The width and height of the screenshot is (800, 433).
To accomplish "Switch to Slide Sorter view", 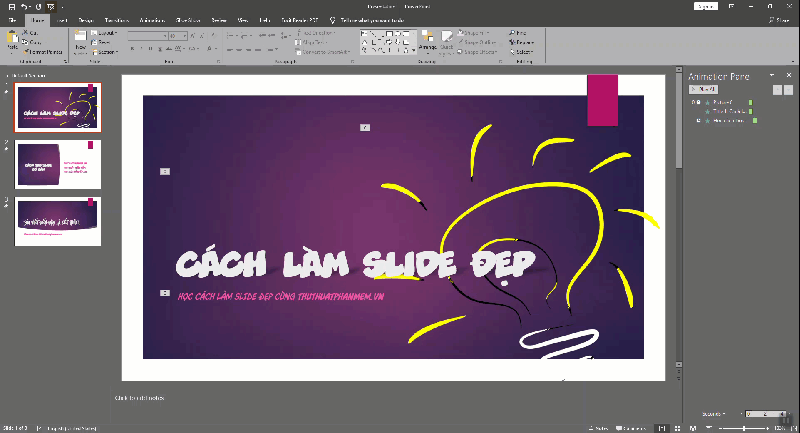I will point(678,428).
